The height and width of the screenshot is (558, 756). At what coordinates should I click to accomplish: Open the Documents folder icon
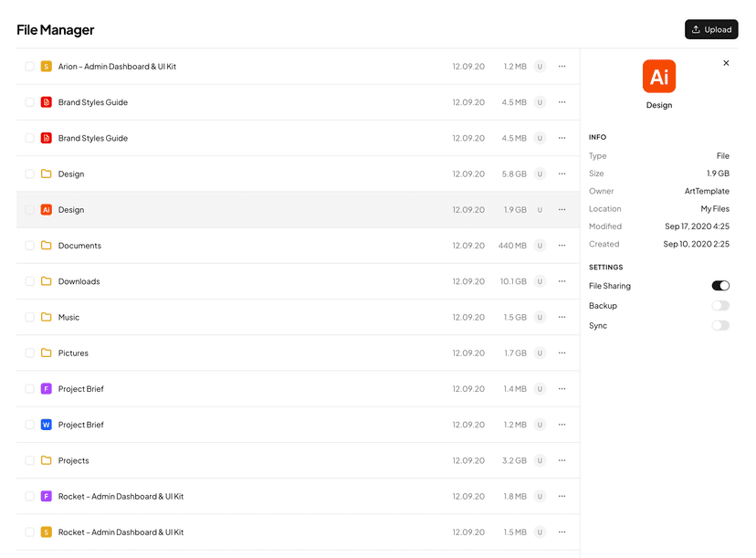coord(46,245)
